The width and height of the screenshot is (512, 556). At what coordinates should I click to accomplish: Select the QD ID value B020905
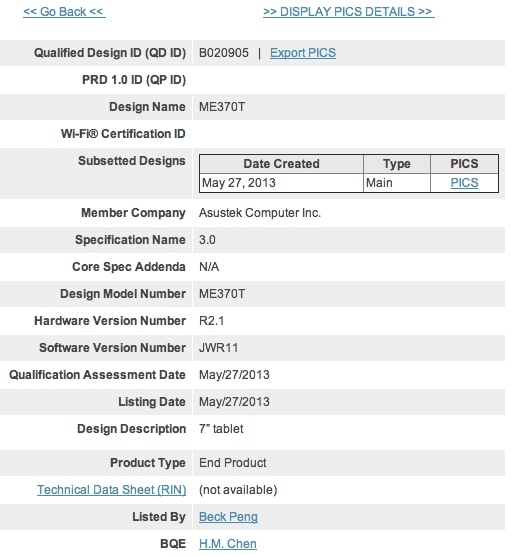pyautogui.click(x=224, y=53)
